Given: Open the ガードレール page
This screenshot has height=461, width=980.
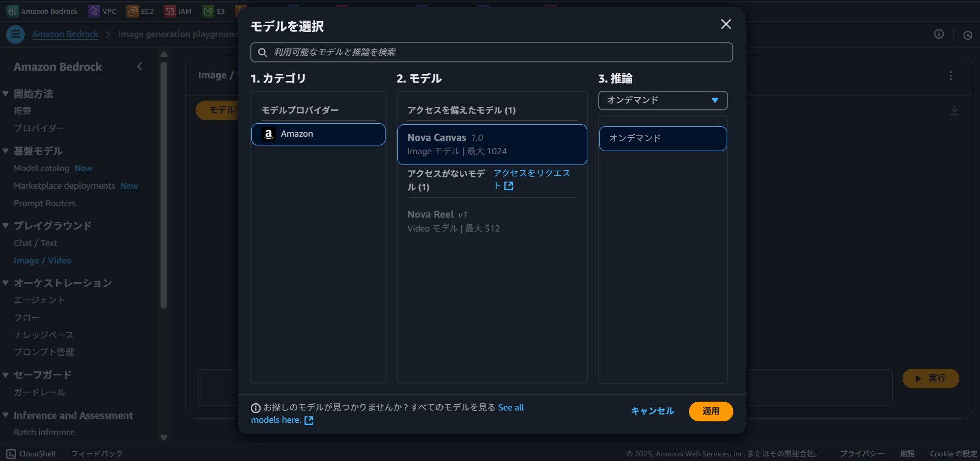Looking at the screenshot, I should click(39, 392).
